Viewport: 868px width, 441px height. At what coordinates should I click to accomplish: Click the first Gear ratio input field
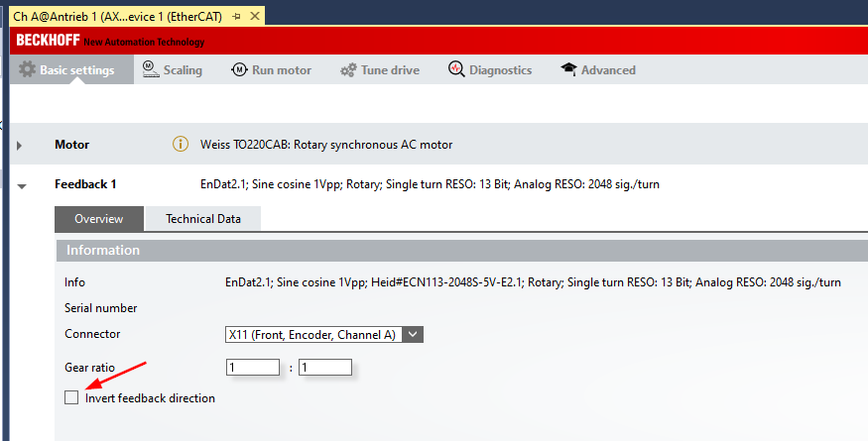252,368
